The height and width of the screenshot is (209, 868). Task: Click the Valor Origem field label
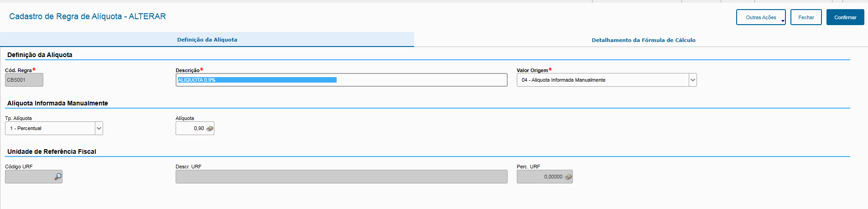[532, 70]
